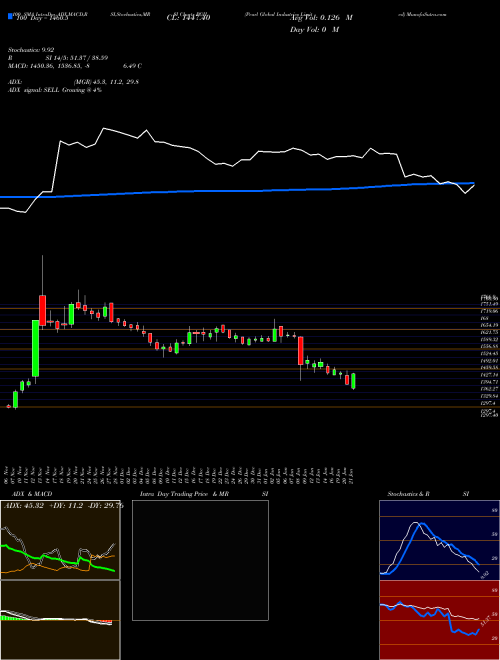The image size is (500, 660).
Task: Click the RSI 14/5 values text
Action: (x=77, y=58)
